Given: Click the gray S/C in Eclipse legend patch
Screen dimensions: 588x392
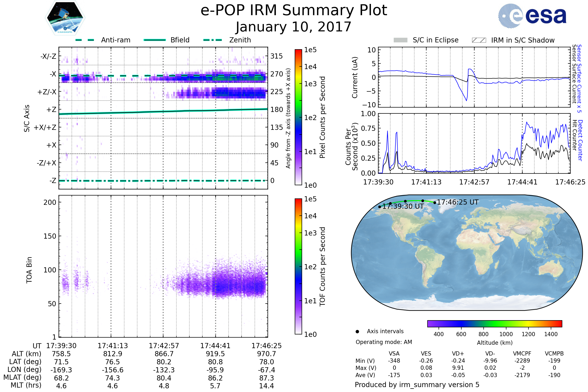Looking at the screenshot, I should point(400,40).
